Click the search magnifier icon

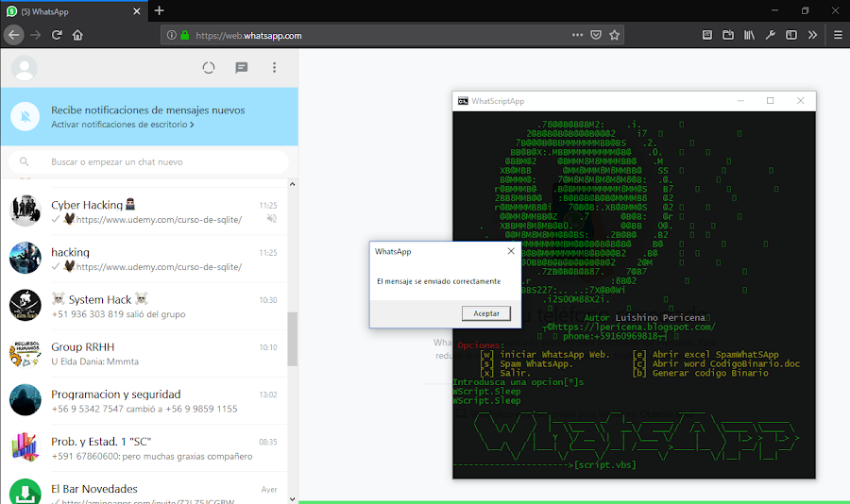[x=24, y=161]
